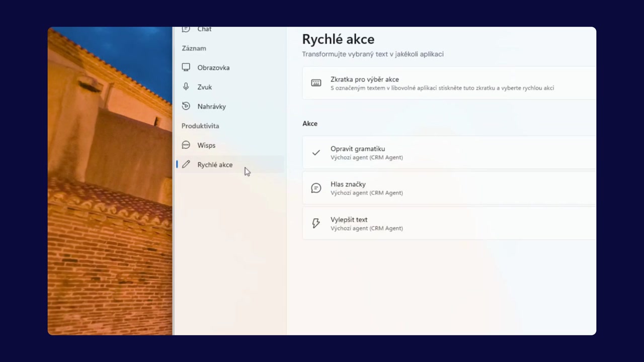The width and height of the screenshot is (644, 362).
Task: Click the Rychlé akce page heading
Action: pyautogui.click(x=338, y=39)
